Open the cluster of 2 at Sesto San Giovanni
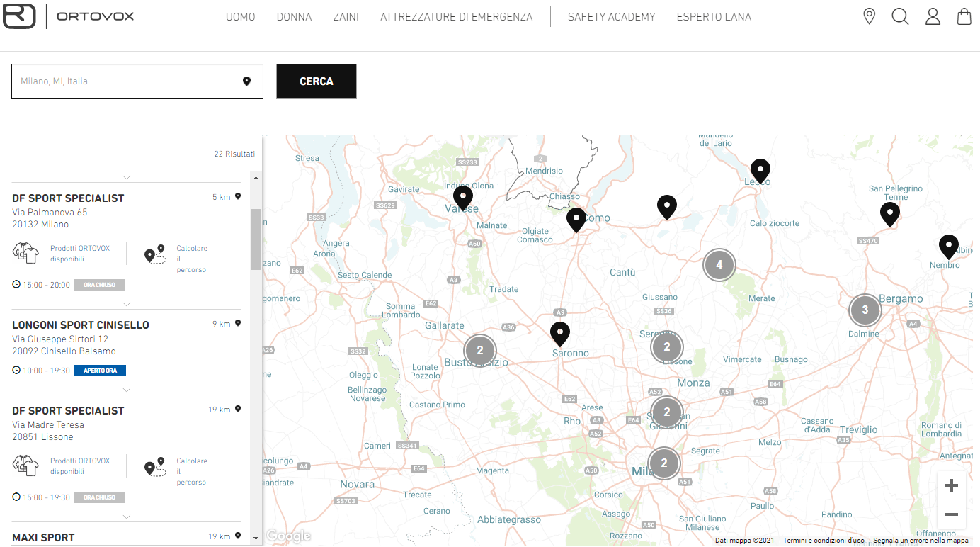 tap(666, 412)
